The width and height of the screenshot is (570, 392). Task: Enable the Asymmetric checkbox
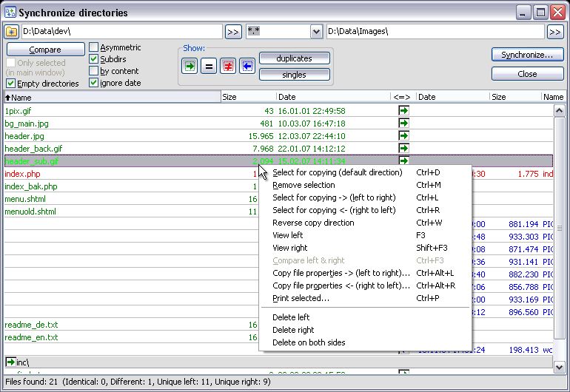pyautogui.click(x=94, y=47)
